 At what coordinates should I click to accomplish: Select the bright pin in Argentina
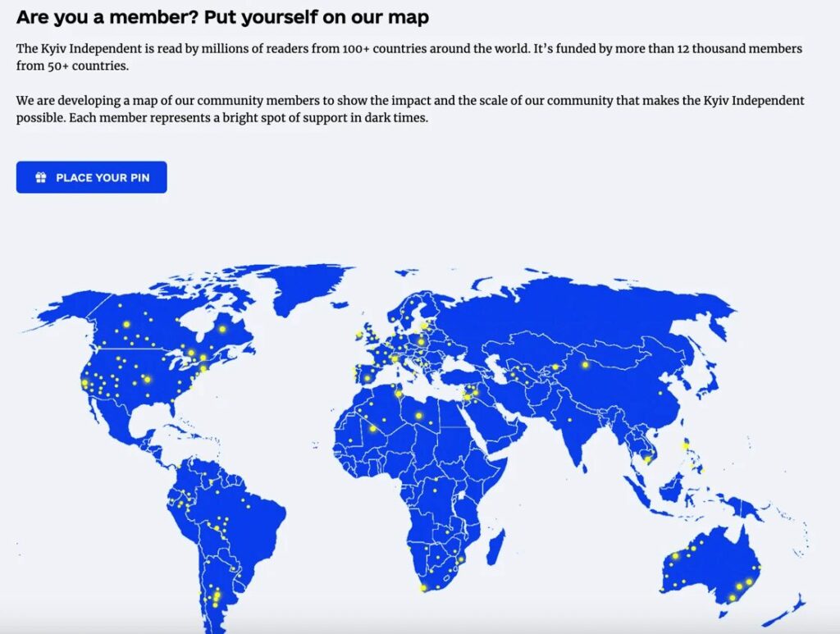pos(217,595)
